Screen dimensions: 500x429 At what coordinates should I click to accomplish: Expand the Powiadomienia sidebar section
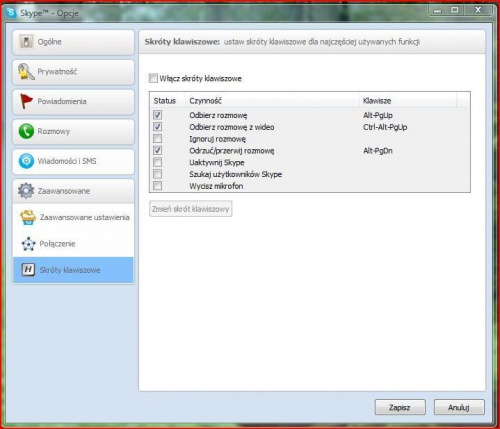click(x=73, y=102)
